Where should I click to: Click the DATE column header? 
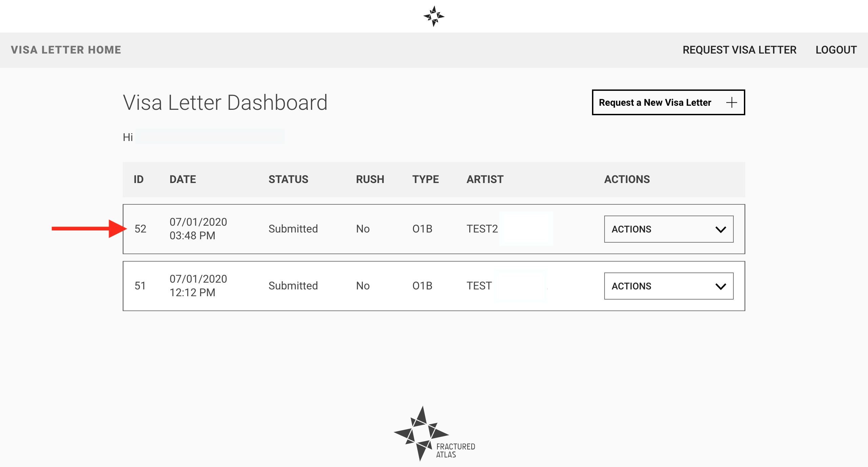(183, 179)
